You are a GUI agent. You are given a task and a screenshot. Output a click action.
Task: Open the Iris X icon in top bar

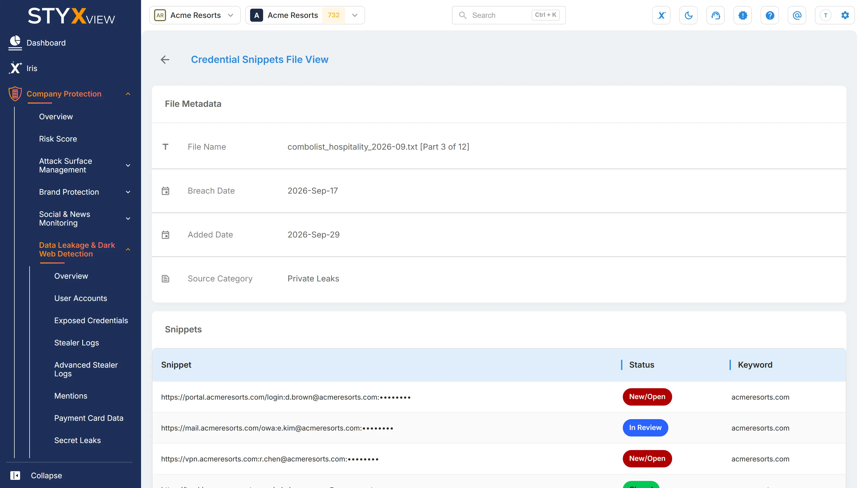pyautogui.click(x=661, y=15)
